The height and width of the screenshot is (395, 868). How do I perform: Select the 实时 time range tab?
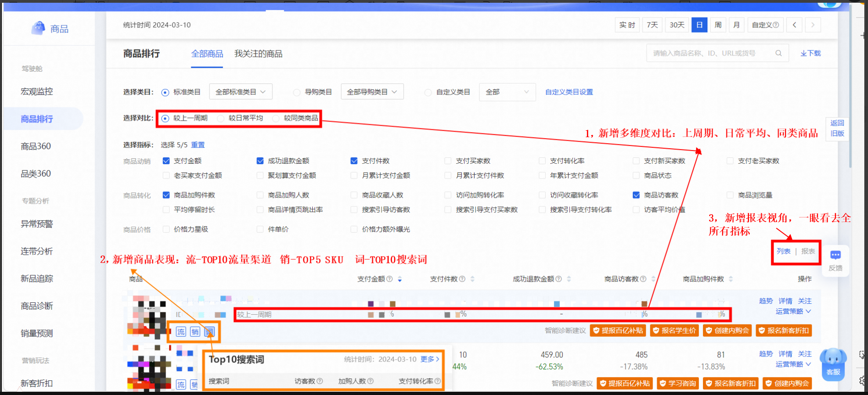pos(627,25)
